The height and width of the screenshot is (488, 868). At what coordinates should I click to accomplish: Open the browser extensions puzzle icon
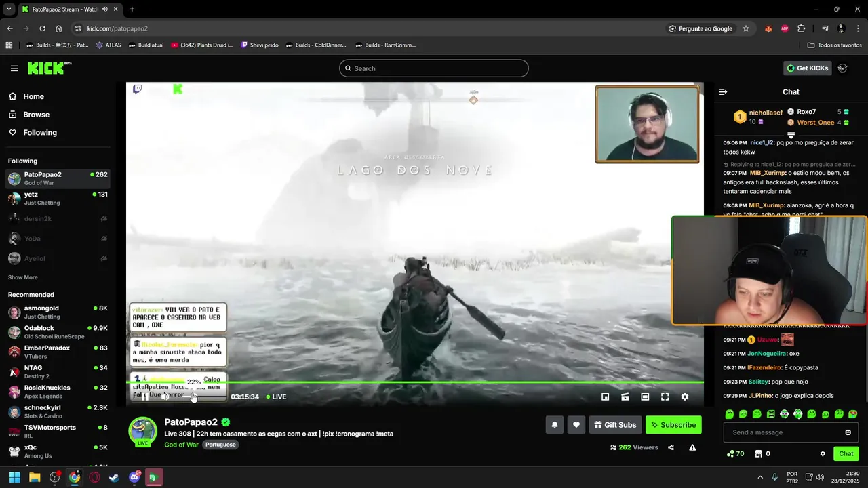[x=802, y=28]
